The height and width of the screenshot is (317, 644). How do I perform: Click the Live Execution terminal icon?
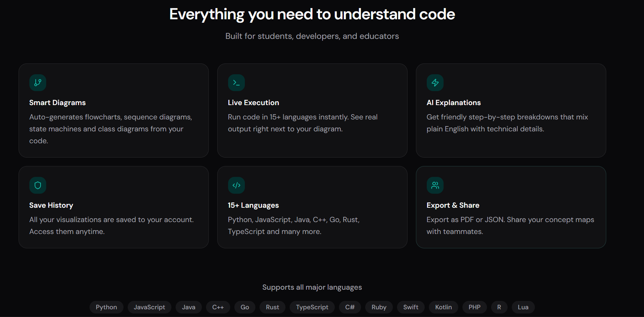[x=236, y=83]
